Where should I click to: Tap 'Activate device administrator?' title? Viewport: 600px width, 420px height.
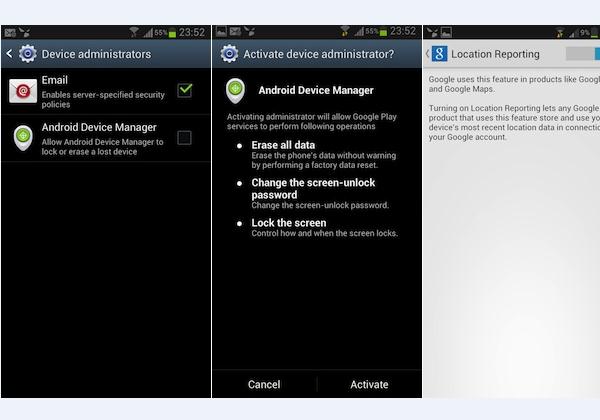click(319, 54)
